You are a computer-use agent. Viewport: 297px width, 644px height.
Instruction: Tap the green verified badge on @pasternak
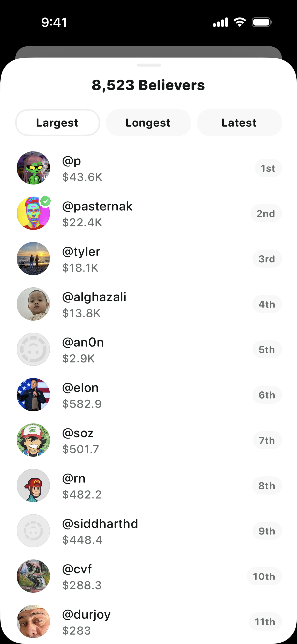click(x=45, y=201)
